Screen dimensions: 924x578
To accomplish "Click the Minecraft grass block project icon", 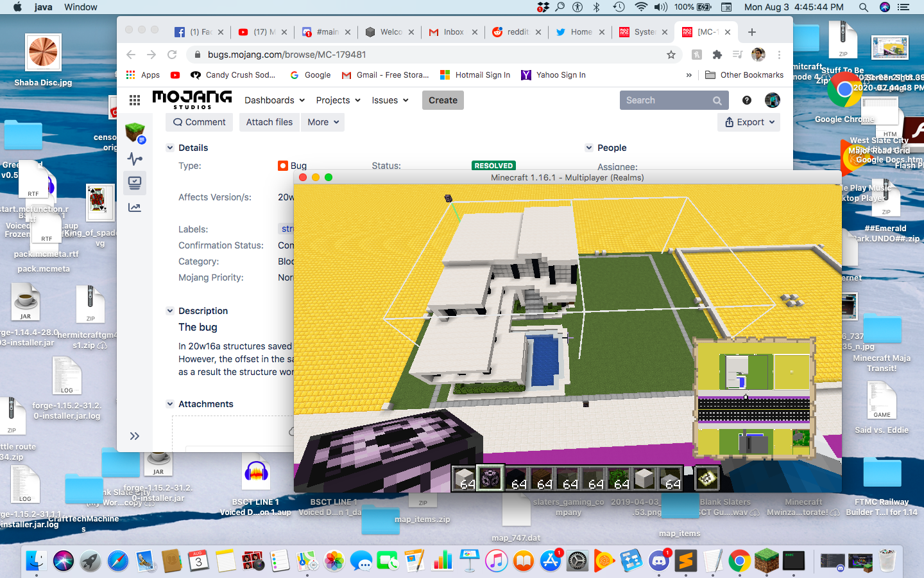I will 135,132.
